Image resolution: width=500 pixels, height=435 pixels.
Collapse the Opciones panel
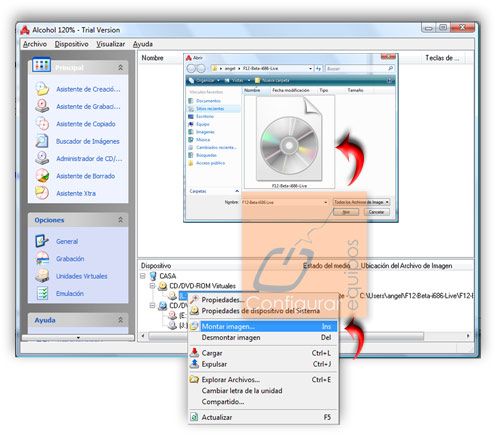[x=120, y=220]
